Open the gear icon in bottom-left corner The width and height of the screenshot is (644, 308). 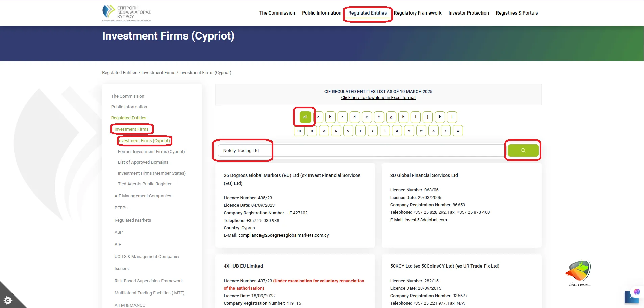coord(7,300)
